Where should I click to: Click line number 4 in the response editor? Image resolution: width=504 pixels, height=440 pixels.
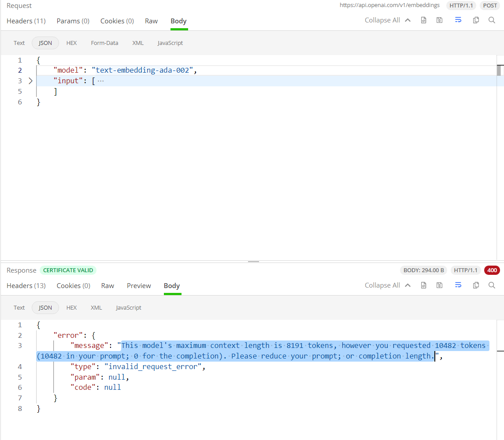coord(20,367)
